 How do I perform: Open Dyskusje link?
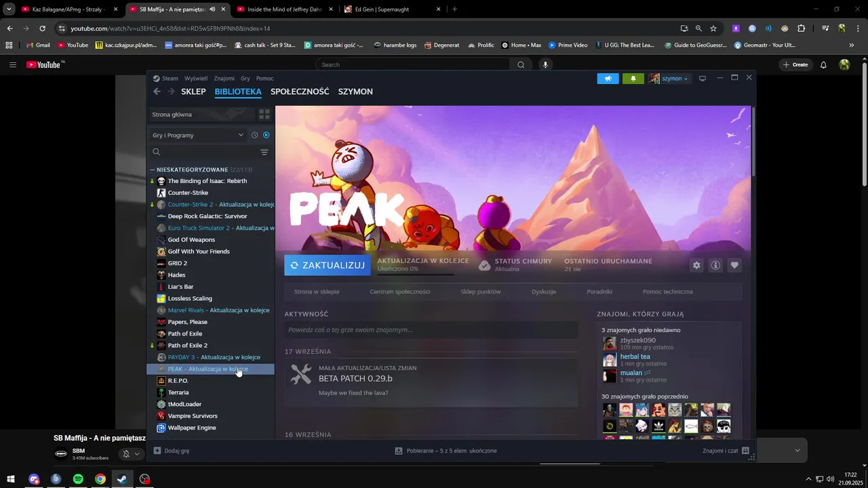click(x=544, y=291)
